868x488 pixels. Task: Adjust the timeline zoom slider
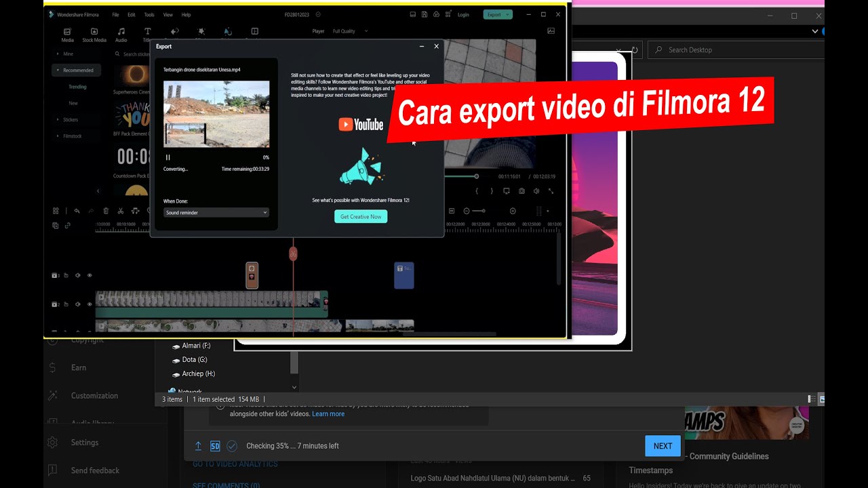tap(478, 211)
